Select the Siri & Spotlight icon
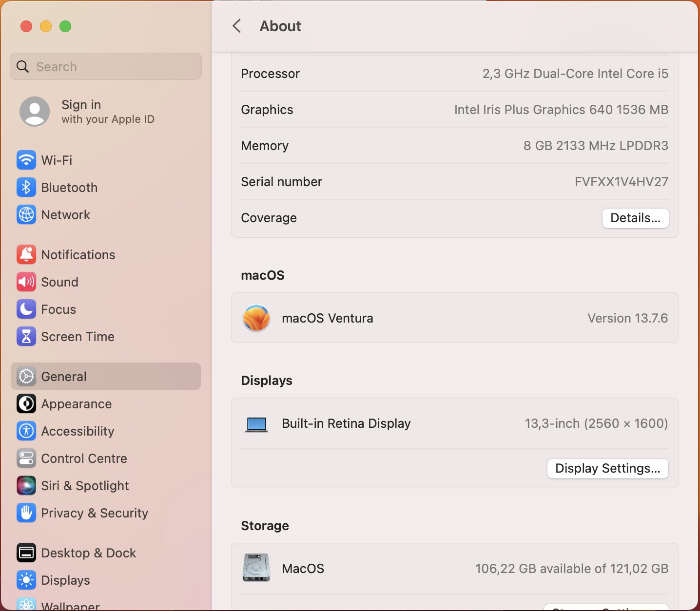Screen dimensions: 700x611 click(x=26, y=485)
